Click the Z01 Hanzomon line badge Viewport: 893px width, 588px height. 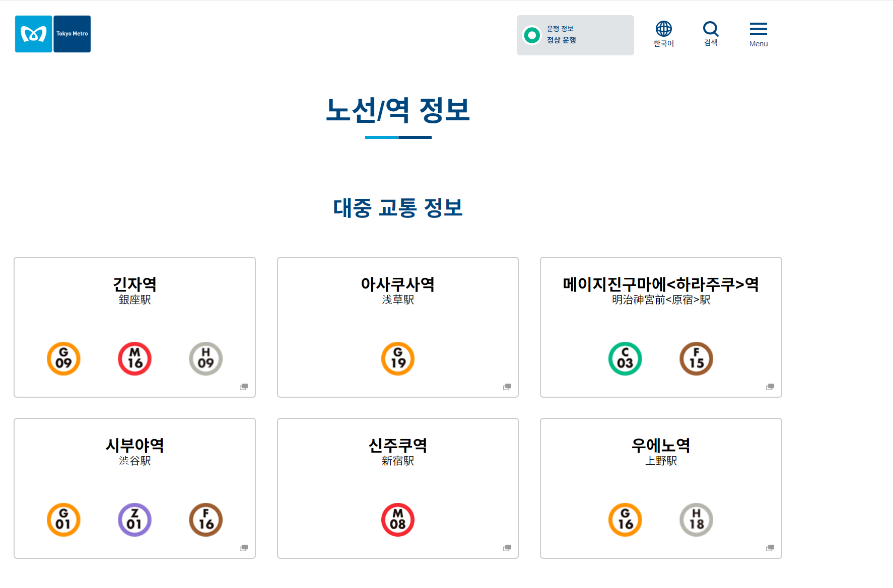coord(134,520)
